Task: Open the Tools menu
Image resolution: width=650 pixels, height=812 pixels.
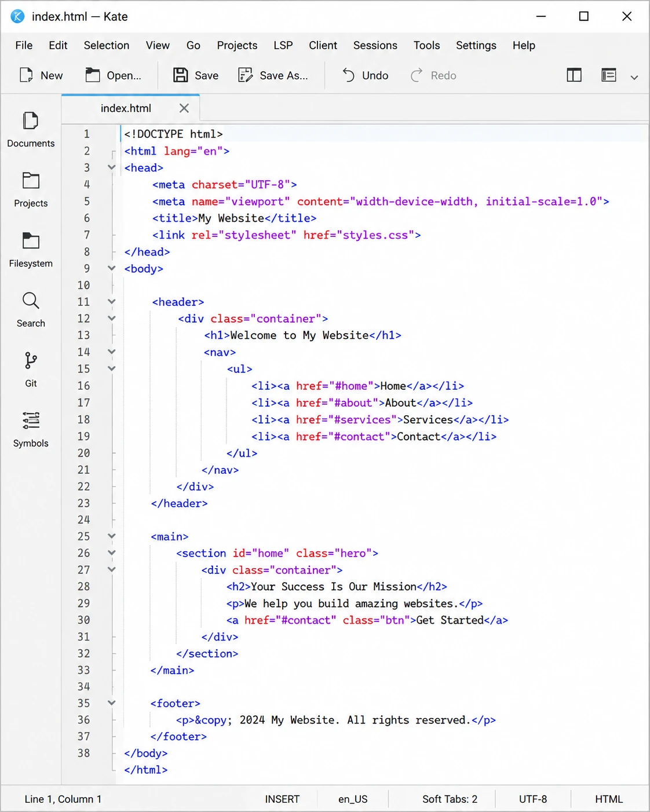Action: (x=426, y=45)
